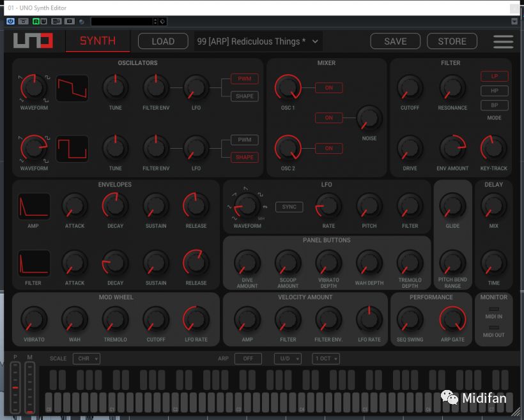Open the 1 OCT range dropdown
This screenshot has width=524, height=420.
[326, 359]
